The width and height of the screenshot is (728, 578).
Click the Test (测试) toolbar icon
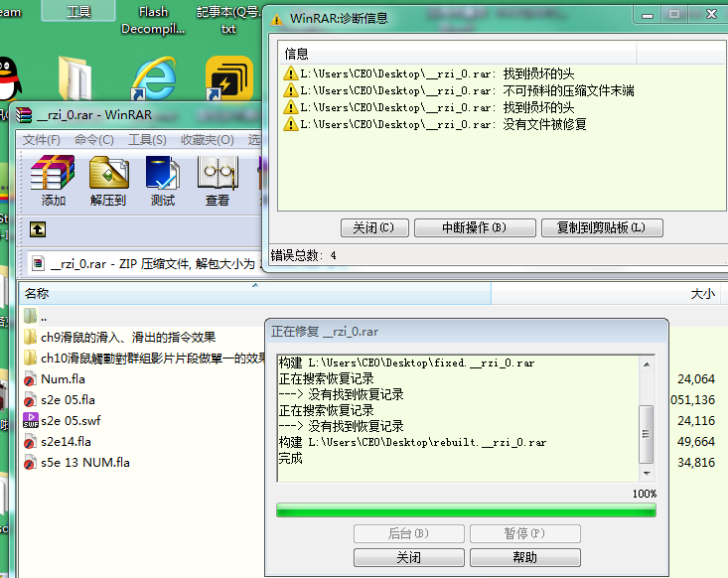click(163, 173)
